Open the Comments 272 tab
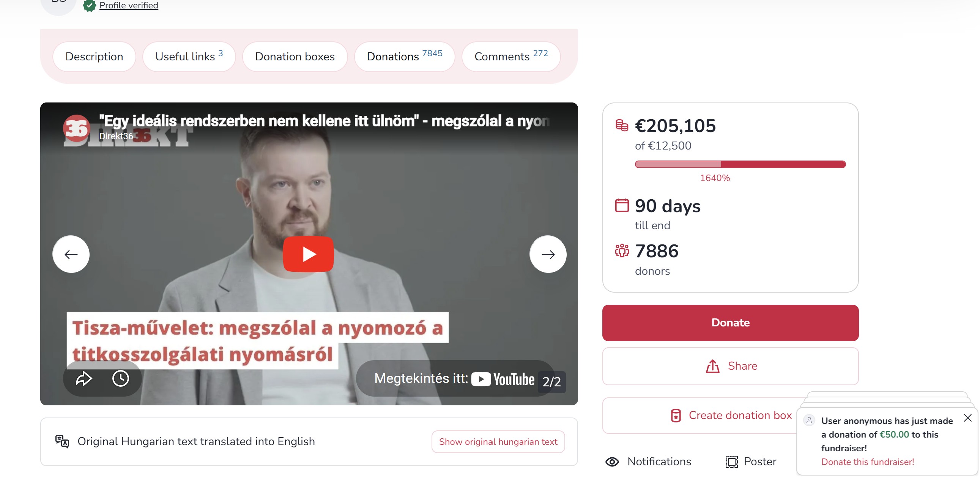980x482 pixels. 511,56
